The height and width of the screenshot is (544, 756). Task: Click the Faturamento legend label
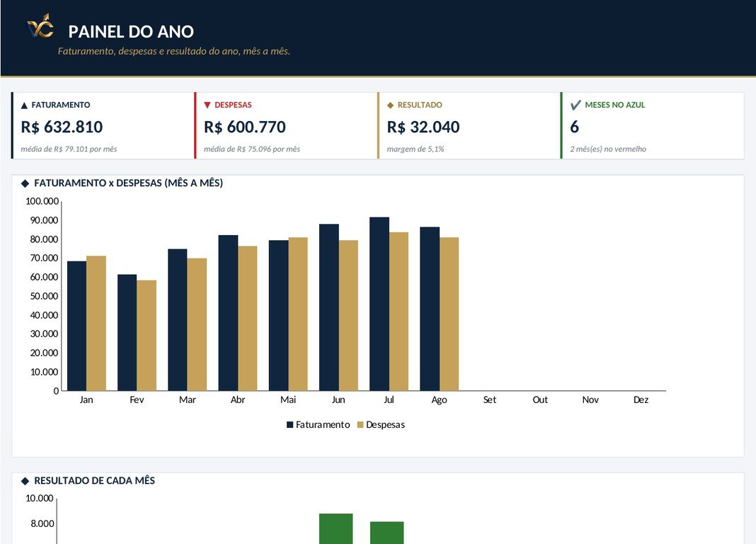(323, 425)
